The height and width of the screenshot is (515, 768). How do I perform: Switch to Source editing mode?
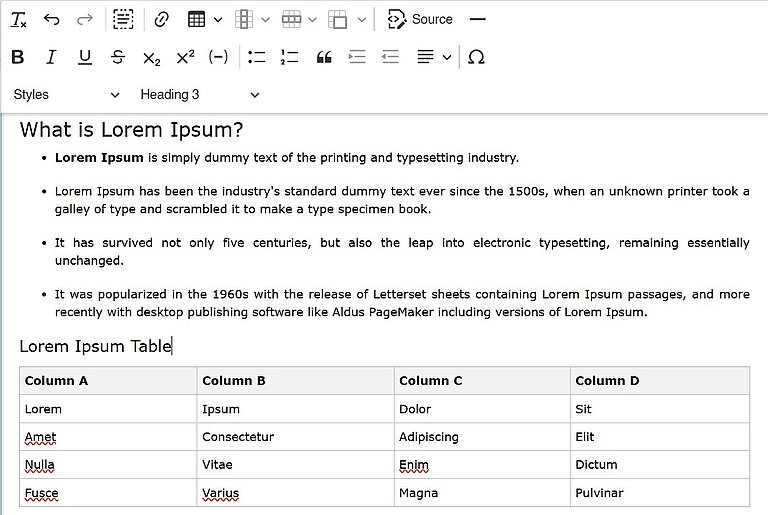420,19
